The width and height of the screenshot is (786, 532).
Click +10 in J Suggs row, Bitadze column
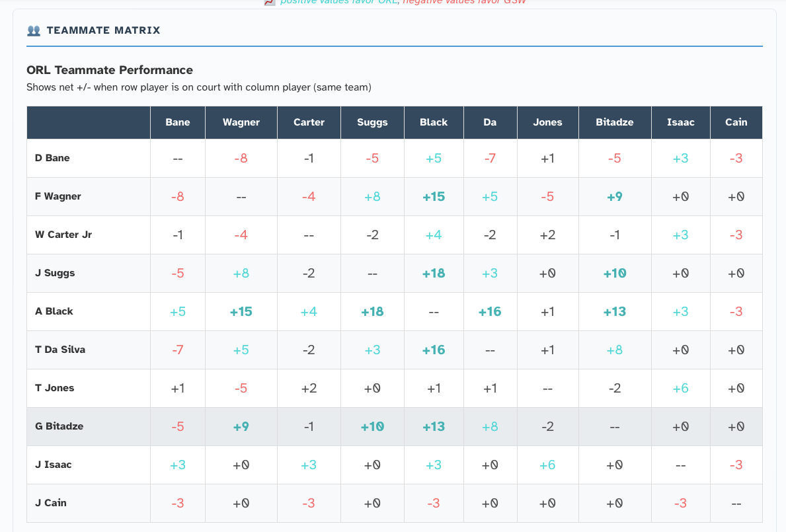pyautogui.click(x=615, y=274)
